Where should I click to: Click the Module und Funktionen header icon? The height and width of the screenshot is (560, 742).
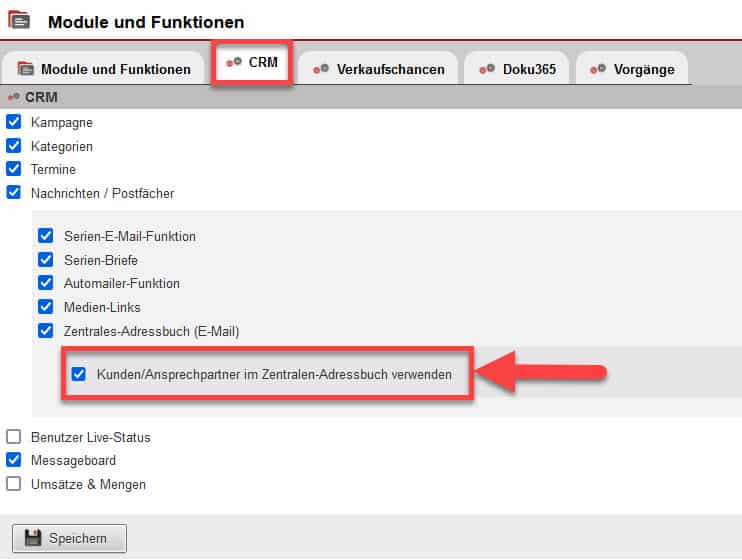click(19, 20)
